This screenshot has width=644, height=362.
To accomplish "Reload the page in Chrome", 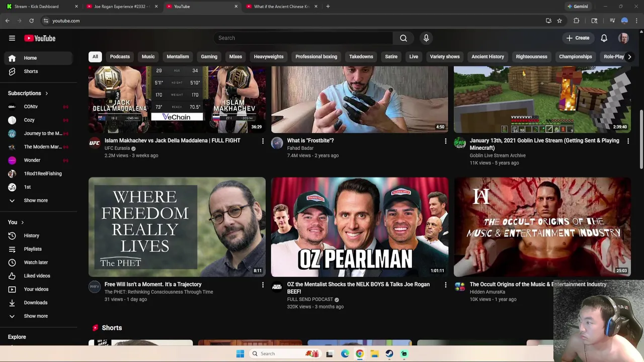I will (31, 21).
